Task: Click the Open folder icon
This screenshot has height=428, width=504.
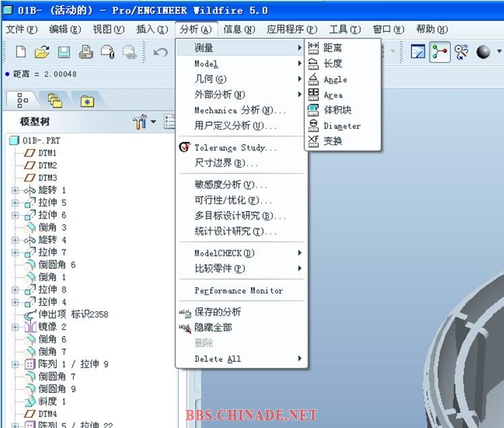Action: tap(42, 52)
